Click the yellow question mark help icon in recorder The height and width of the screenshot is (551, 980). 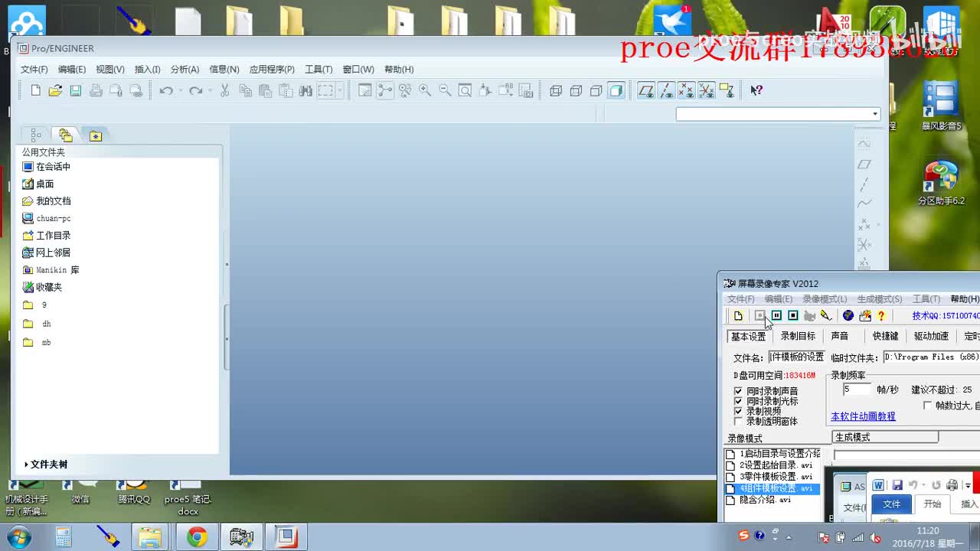click(x=881, y=315)
